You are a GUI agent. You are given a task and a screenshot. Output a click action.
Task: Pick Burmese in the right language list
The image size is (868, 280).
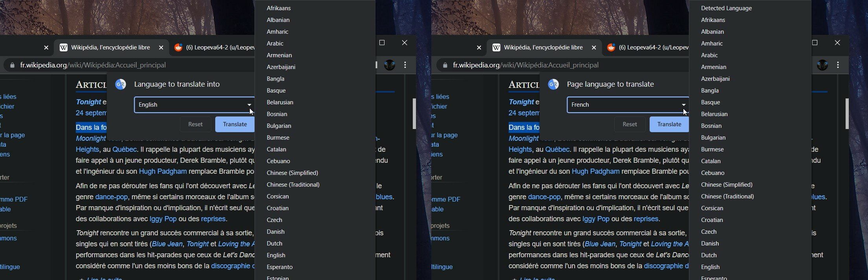(750, 149)
